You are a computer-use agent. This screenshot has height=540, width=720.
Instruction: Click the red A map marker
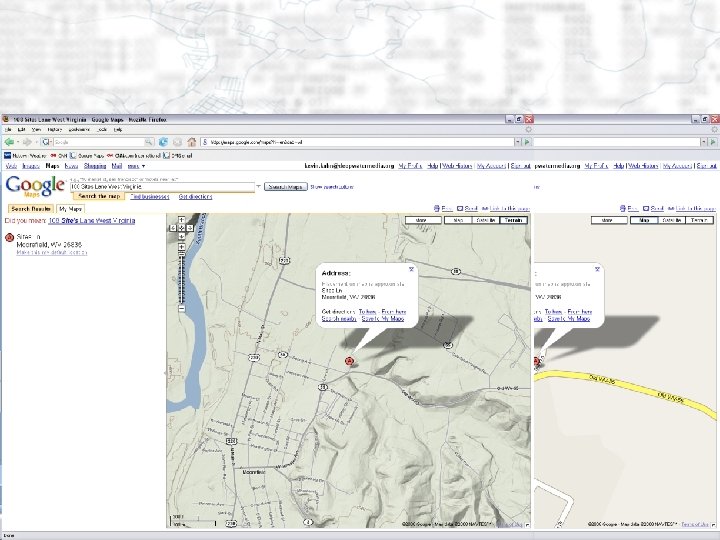click(349, 360)
